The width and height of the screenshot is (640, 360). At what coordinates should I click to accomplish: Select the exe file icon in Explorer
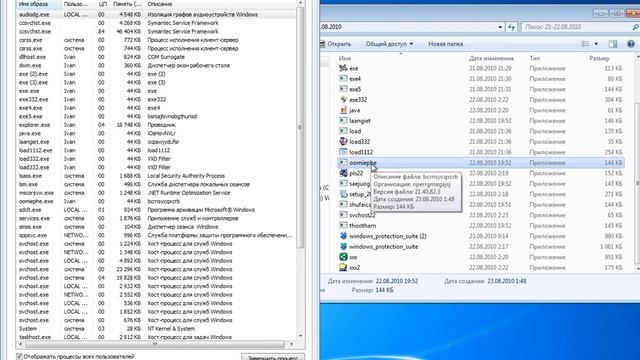pyautogui.click(x=343, y=68)
